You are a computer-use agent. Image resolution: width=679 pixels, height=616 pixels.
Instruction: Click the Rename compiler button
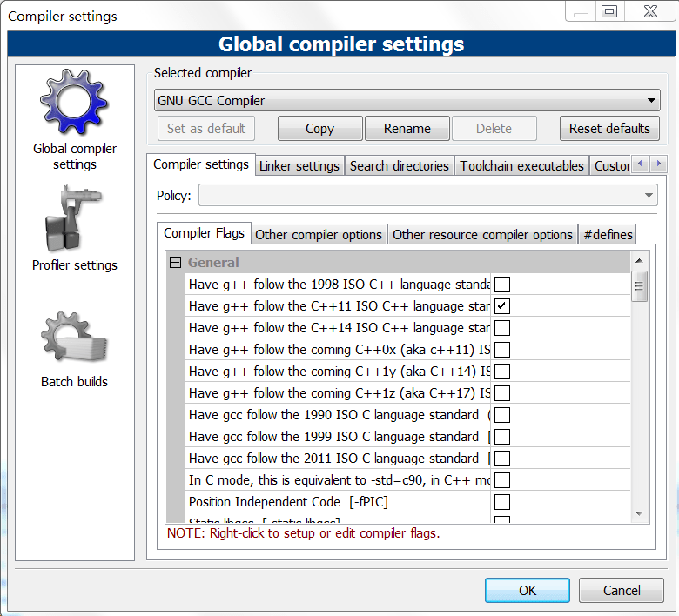click(x=407, y=129)
